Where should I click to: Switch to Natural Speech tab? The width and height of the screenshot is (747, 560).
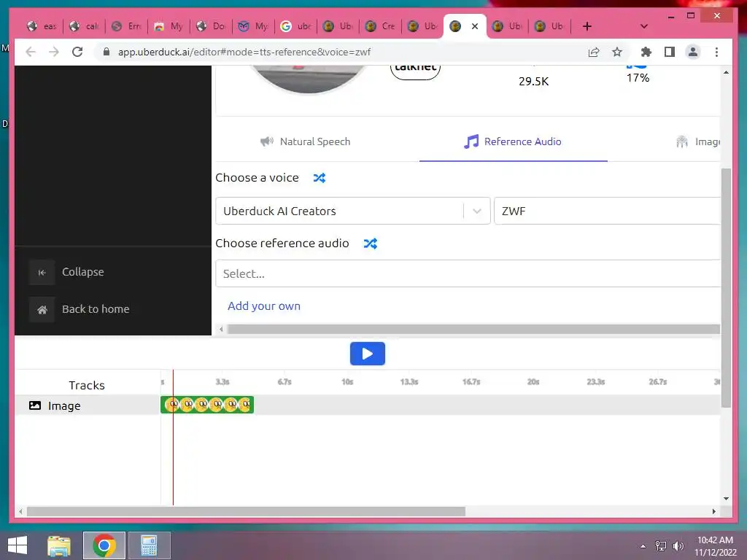click(x=306, y=142)
